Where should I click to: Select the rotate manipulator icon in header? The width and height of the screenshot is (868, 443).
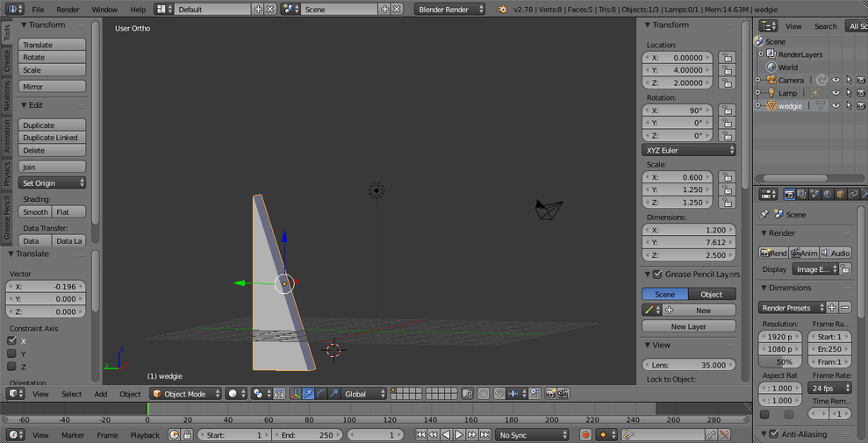point(321,394)
